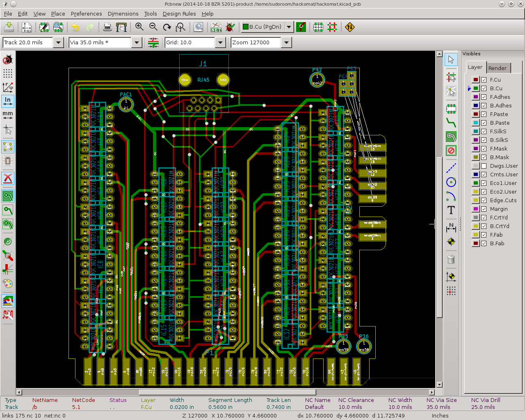This screenshot has height=420, width=525.
Task: Toggle B.Mask layer visibility checkbox
Action: point(484,157)
